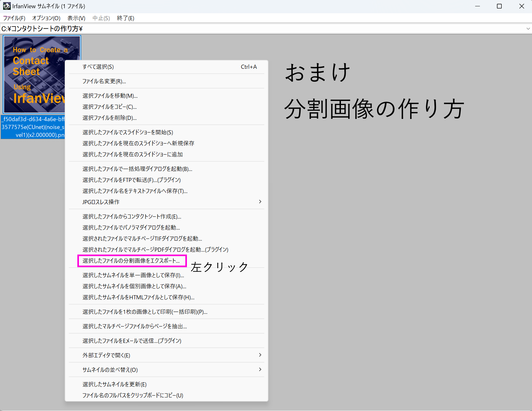Open the ファイル(F) menu
Viewport: 532px width, 411px height.
pyautogui.click(x=14, y=18)
